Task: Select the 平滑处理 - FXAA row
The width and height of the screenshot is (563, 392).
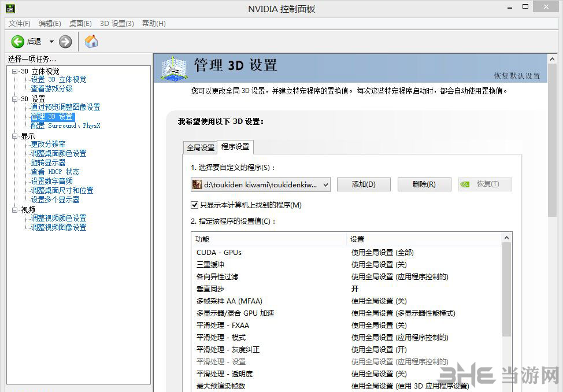Action: click(x=346, y=326)
